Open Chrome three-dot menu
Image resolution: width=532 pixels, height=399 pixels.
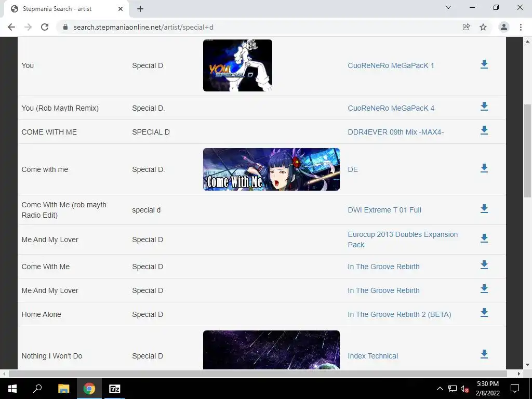coord(521,27)
